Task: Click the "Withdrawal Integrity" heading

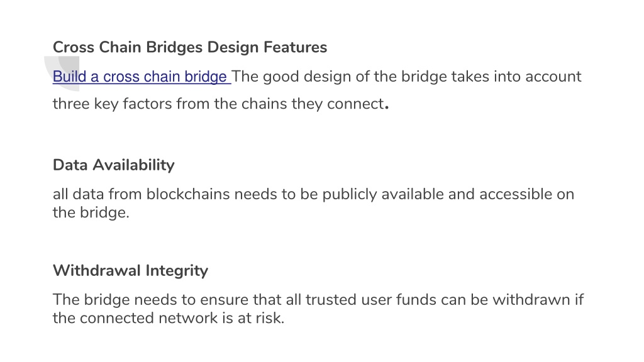Action: [130, 270]
